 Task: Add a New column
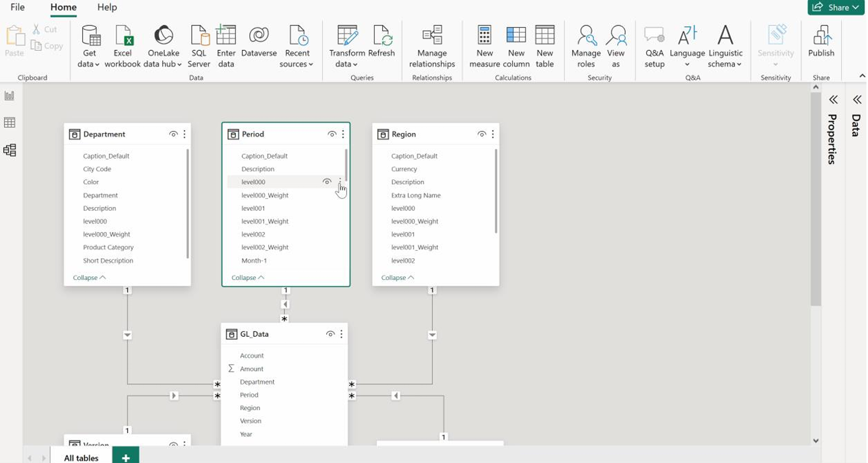pos(516,47)
